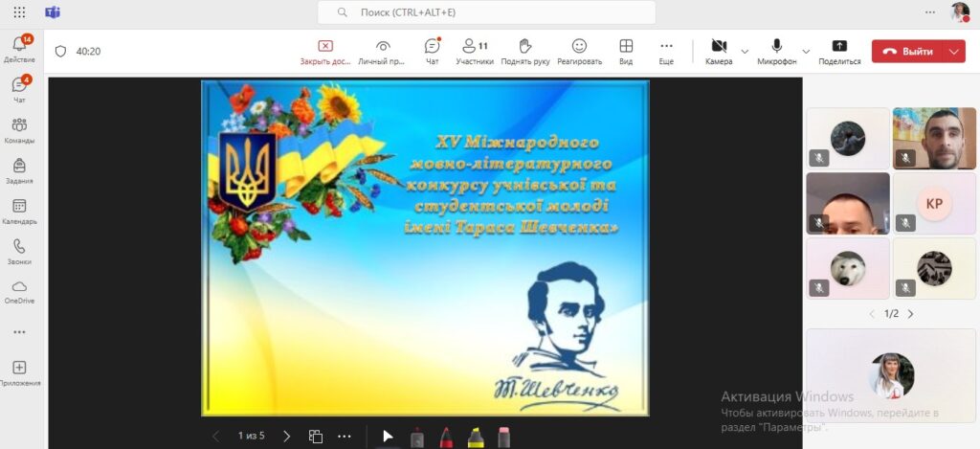Toggle the camera on with Камера
The width and height of the screenshot is (980, 449).
tap(719, 51)
